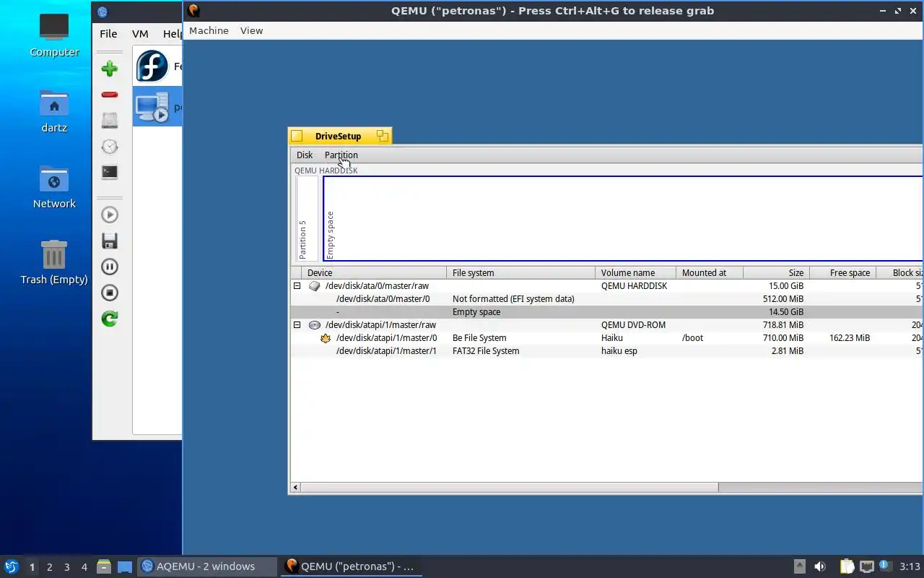This screenshot has height=578, width=924.
Task: Click the DriveSetup window close box
Action: point(297,136)
